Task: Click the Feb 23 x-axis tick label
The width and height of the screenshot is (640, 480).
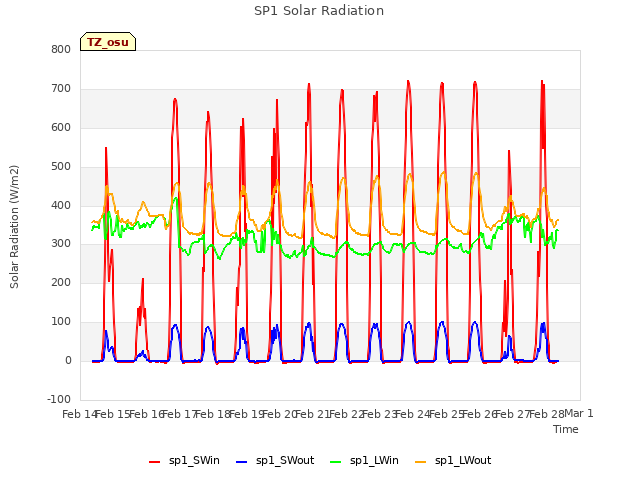Action: coord(380,414)
